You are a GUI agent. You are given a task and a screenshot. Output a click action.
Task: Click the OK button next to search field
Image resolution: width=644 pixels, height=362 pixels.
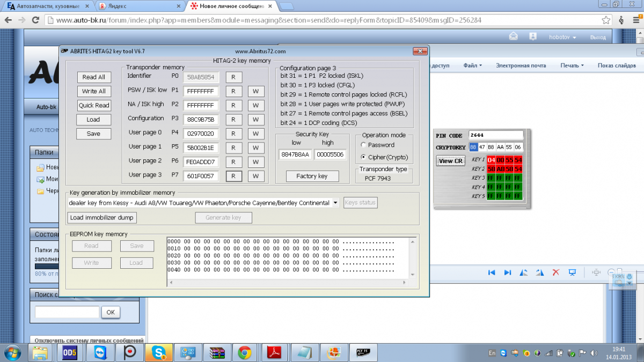(111, 312)
